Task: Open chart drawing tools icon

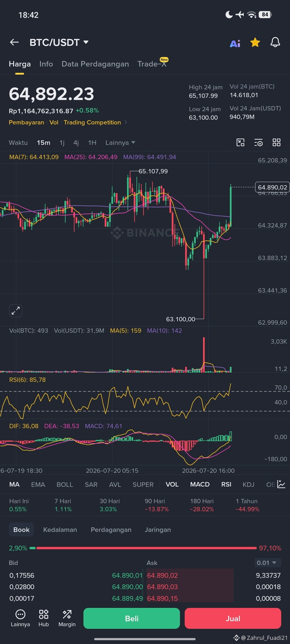Action: (x=241, y=142)
